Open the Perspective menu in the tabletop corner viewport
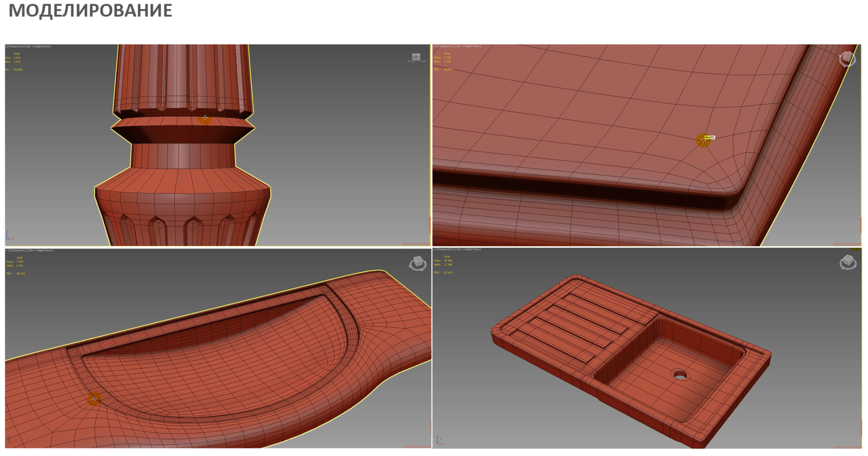Image resolution: width=868 pixels, height=456 pixels. click(445, 46)
